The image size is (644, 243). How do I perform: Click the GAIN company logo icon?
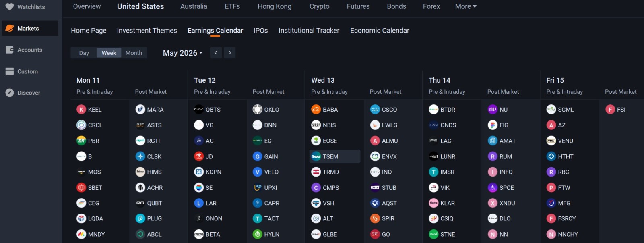pos(257,156)
